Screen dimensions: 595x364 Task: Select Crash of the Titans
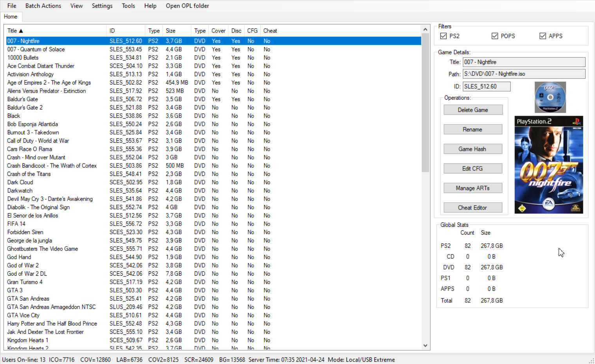pyautogui.click(x=213, y=174)
